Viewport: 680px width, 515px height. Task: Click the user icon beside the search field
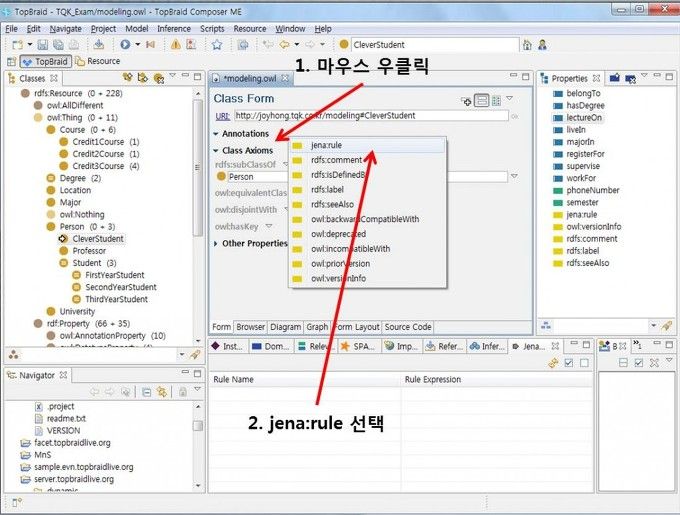point(542,45)
